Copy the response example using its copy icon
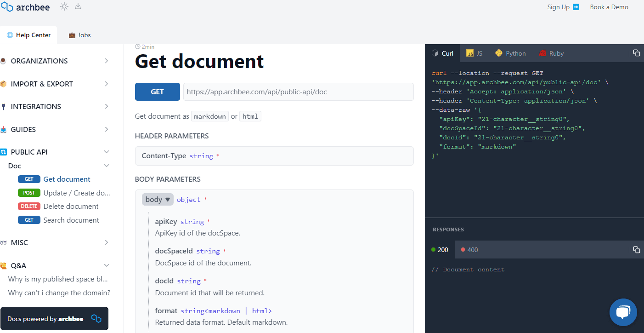The width and height of the screenshot is (644, 333). pyautogui.click(x=637, y=249)
